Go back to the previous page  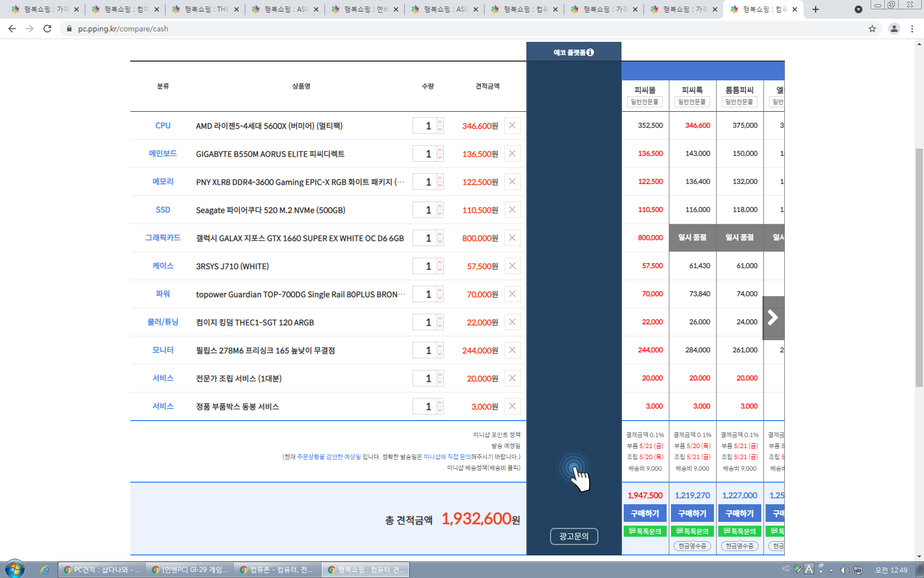point(12,29)
